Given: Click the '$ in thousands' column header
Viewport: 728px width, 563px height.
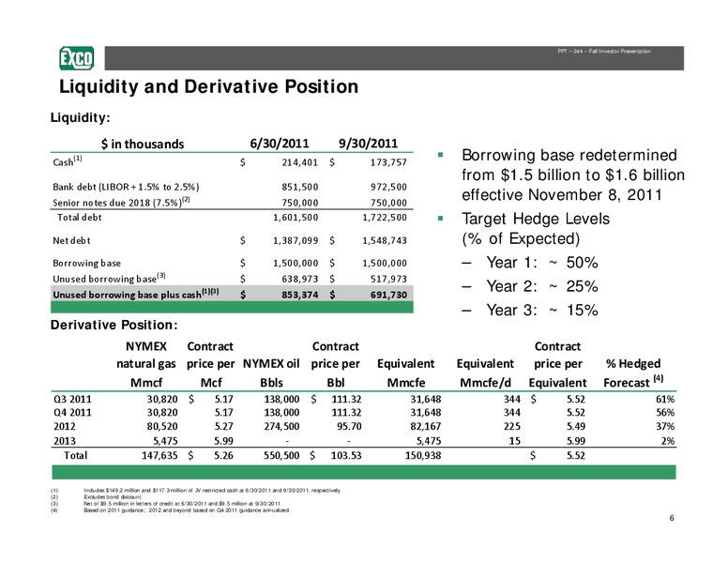Looking at the screenshot, I should 143,144.
